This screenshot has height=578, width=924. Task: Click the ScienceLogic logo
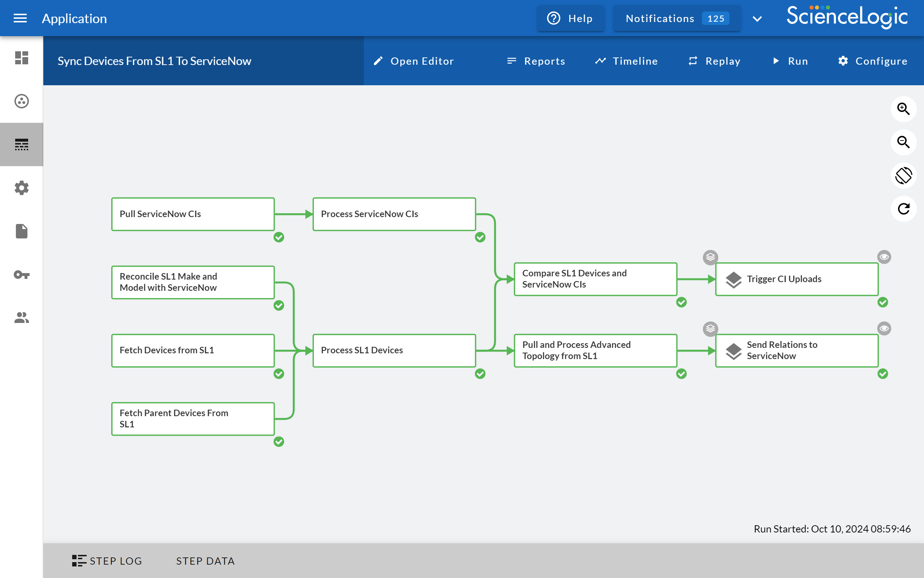(x=847, y=17)
